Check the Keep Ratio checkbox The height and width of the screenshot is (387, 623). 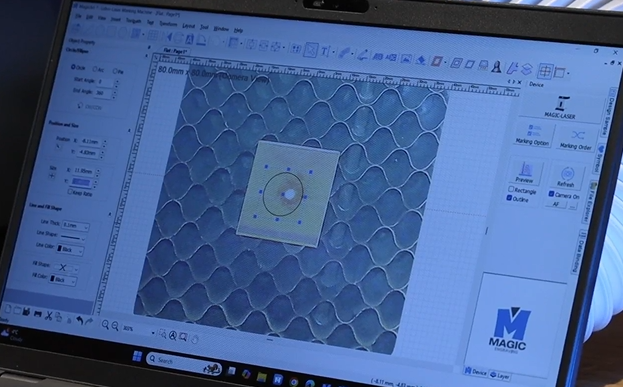[x=70, y=192]
